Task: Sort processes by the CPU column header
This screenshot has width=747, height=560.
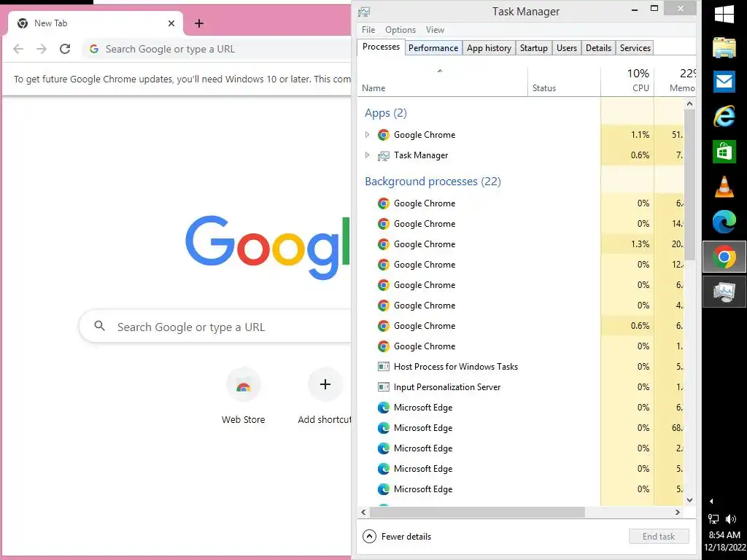Action: click(627, 82)
